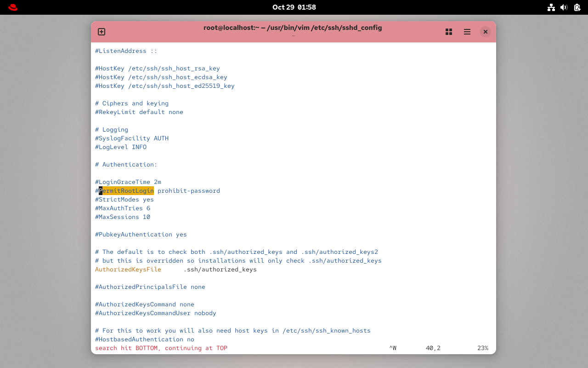The width and height of the screenshot is (588, 368).
Task: Click the battery power status icon
Action: 577,7
